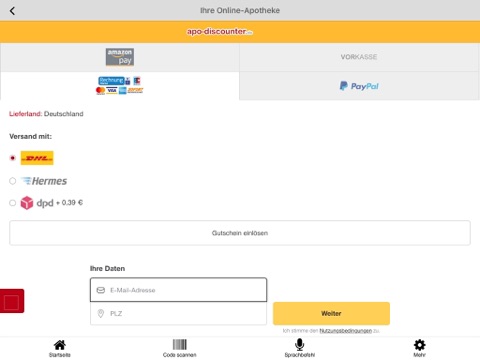The height and width of the screenshot is (360, 480).
Task: Click the dpd surcharge 0,39 € text
Action: click(x=69, y=203)
